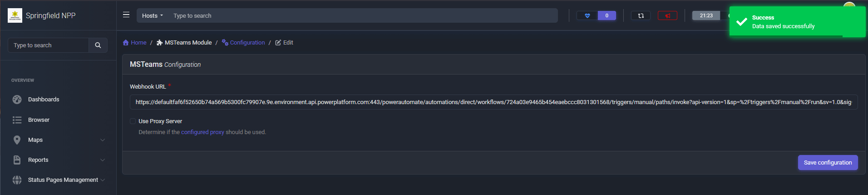Image resolution: width=868 pixels, height=195 pixels.
Task: Click the hamburger sidebar toggle icon
Action: (x=126, y=15)
